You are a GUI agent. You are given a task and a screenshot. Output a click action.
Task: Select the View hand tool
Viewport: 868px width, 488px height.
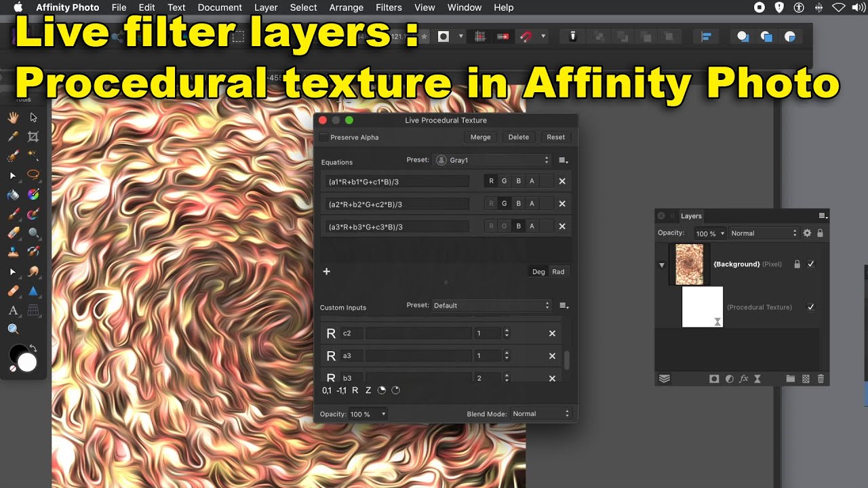click(x=13, y=117)
